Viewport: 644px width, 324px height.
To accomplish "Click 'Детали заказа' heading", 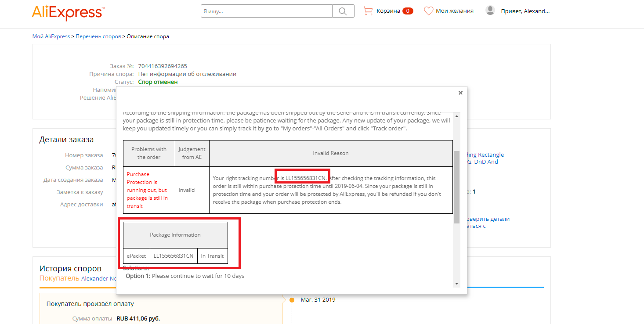I will 66,140.
